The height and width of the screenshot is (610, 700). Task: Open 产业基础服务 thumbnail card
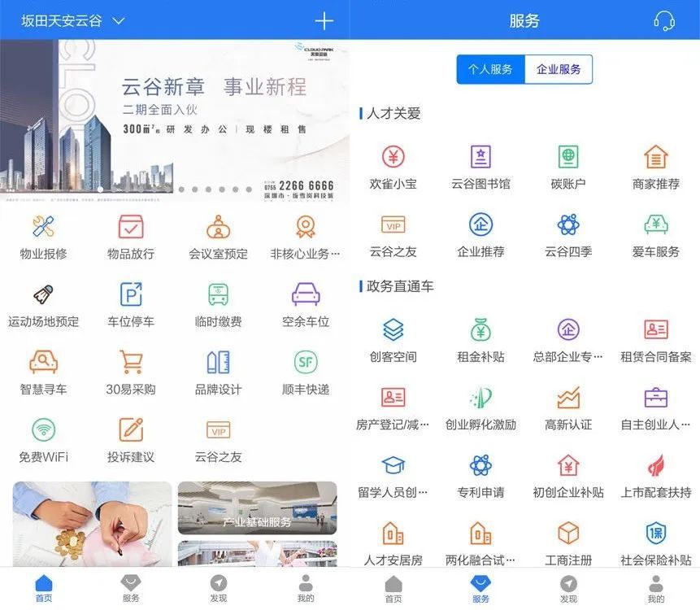[x=257, y=508]
